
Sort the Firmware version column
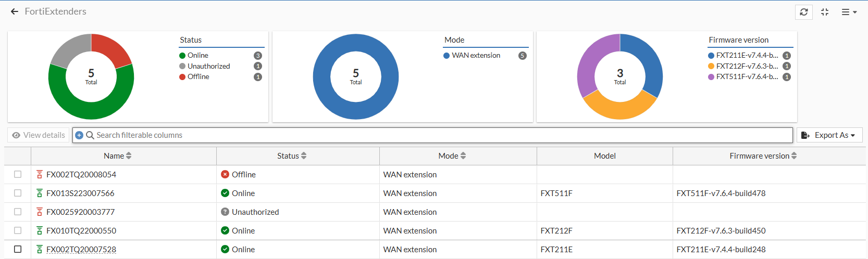tap(763, 156)
